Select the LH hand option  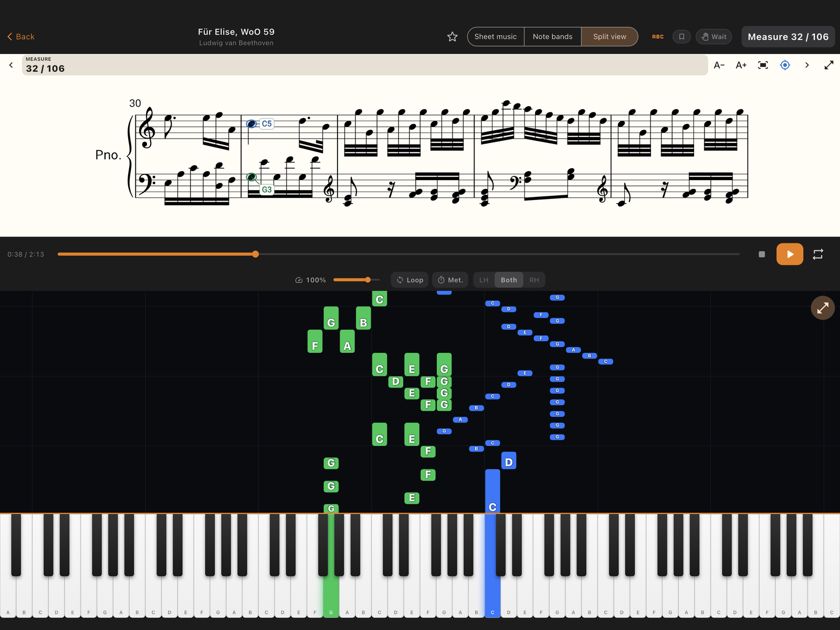coord(484,280)
